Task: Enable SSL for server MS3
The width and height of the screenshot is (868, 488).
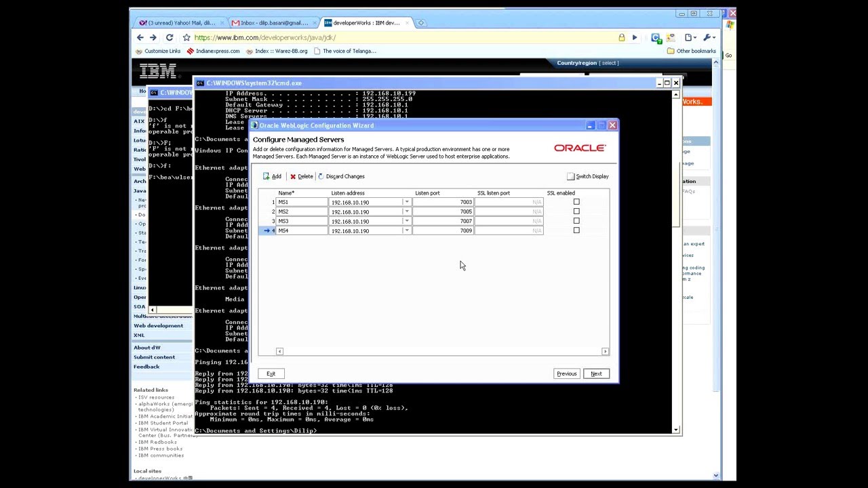Action: [576, 221]
